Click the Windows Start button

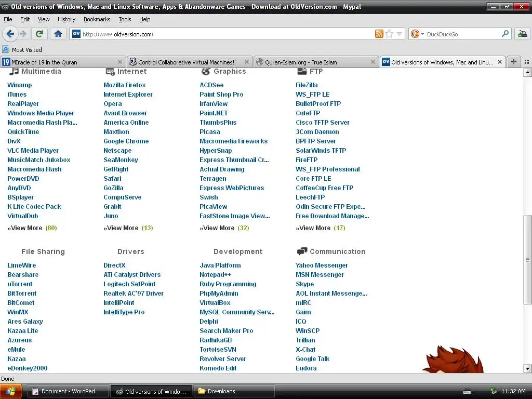pyautogui.click(x=11, y=391)
